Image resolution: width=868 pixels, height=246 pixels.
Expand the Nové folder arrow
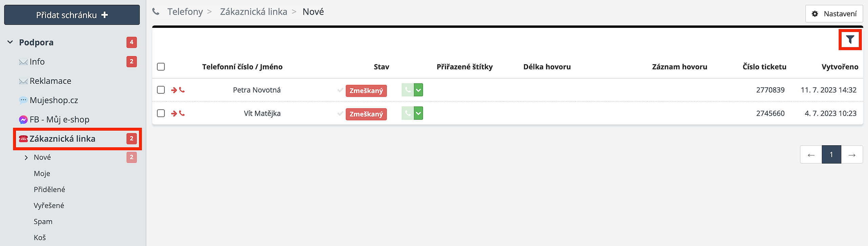tap(26, 157)
